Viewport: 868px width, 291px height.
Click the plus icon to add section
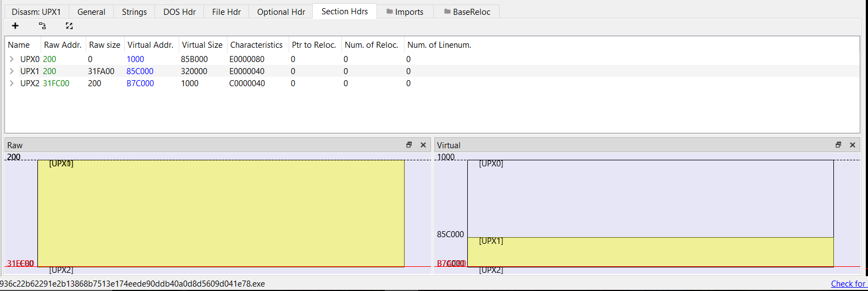[15, 26]
